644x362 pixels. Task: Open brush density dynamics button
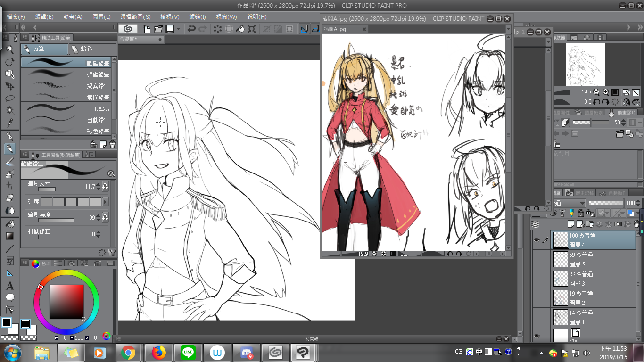(105, 217)
